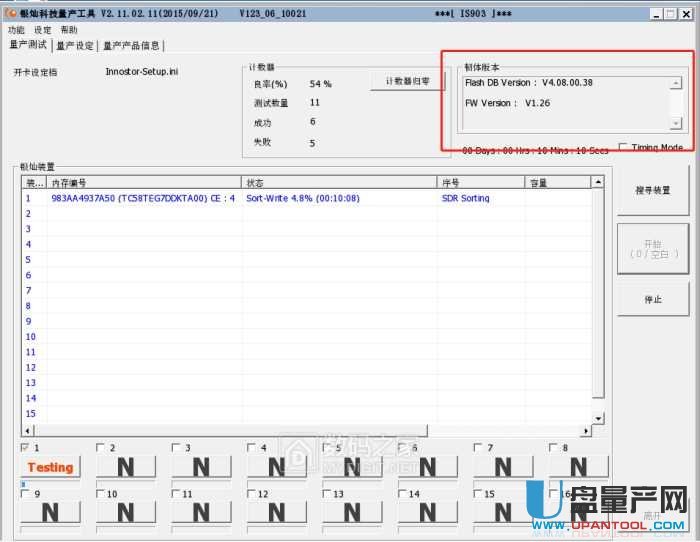Screen dimensions: 700x542
Task: Check the port 2 checkbox
Action: pyautogui.click(x=101, y=448)
